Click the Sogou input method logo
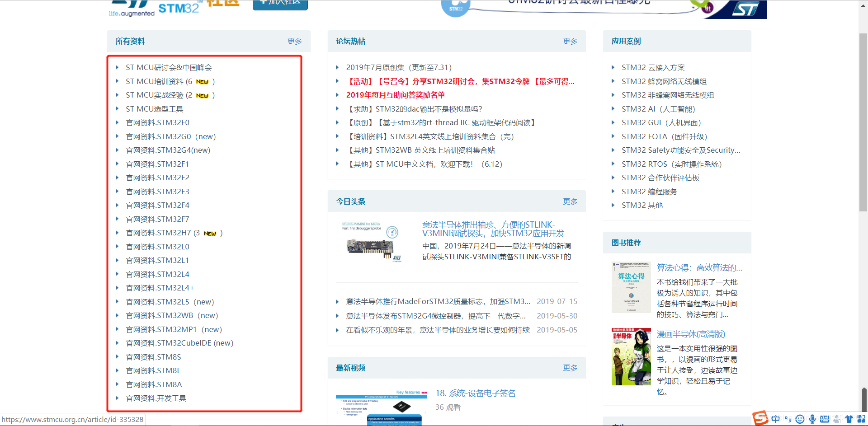Screen dimensions: 868x426 tap(760, 418)
